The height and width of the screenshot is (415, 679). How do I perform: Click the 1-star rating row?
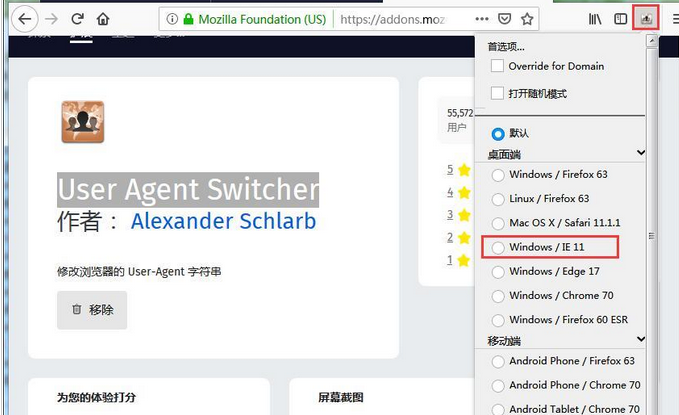(459, 260)
